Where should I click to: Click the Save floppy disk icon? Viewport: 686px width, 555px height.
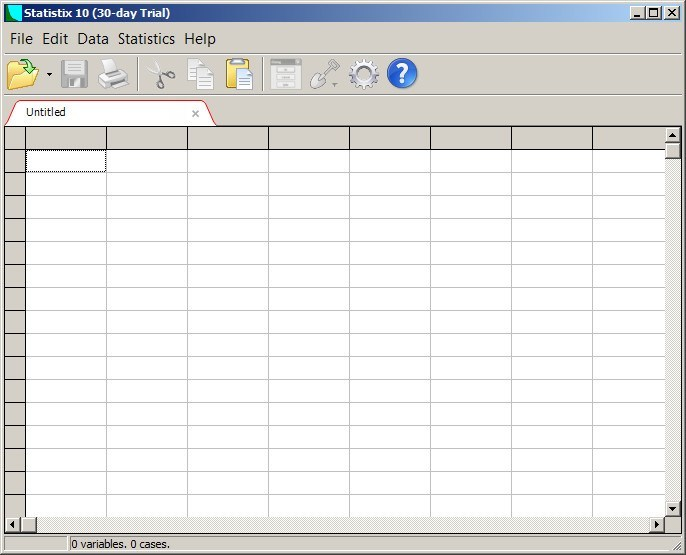point(74,74)
